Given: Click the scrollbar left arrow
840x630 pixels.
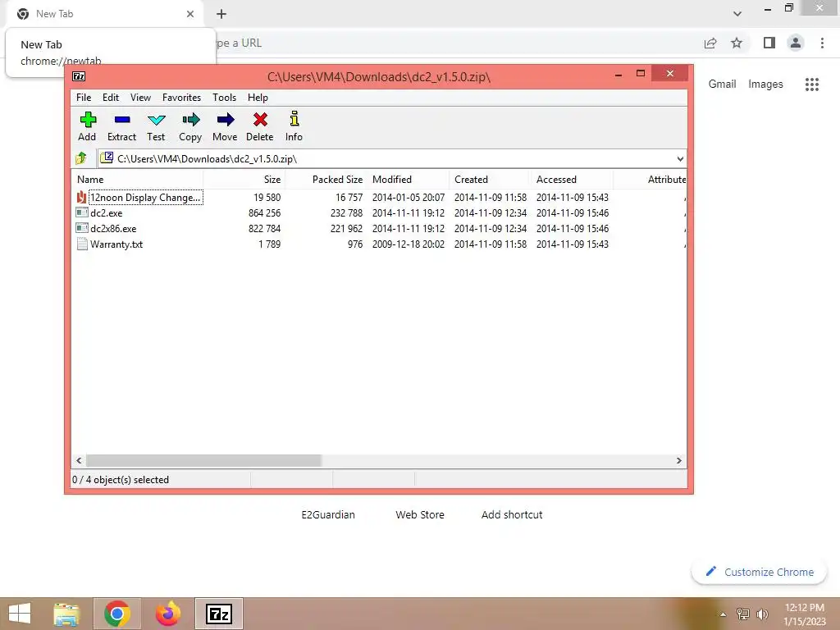Looking at the screenshot, I should click(80, 461).
